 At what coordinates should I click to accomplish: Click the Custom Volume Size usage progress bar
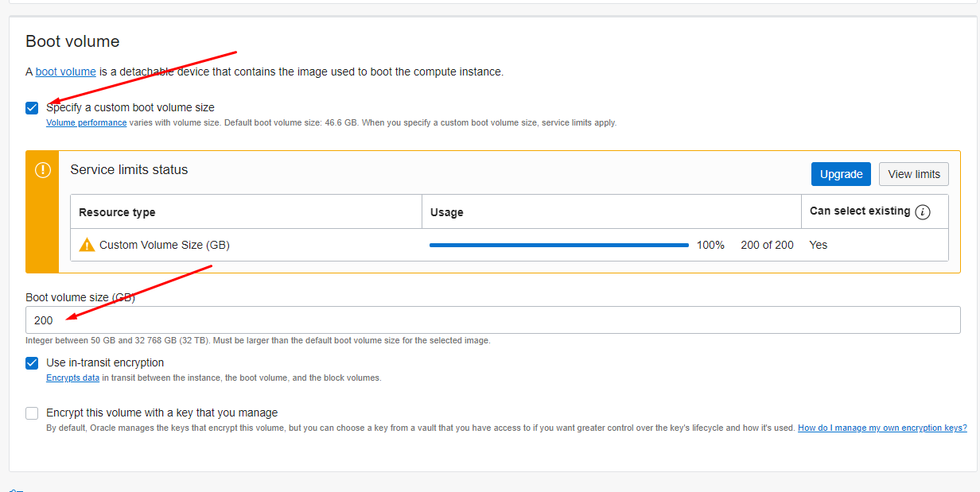pyautogui.click(x=558, y=245)
